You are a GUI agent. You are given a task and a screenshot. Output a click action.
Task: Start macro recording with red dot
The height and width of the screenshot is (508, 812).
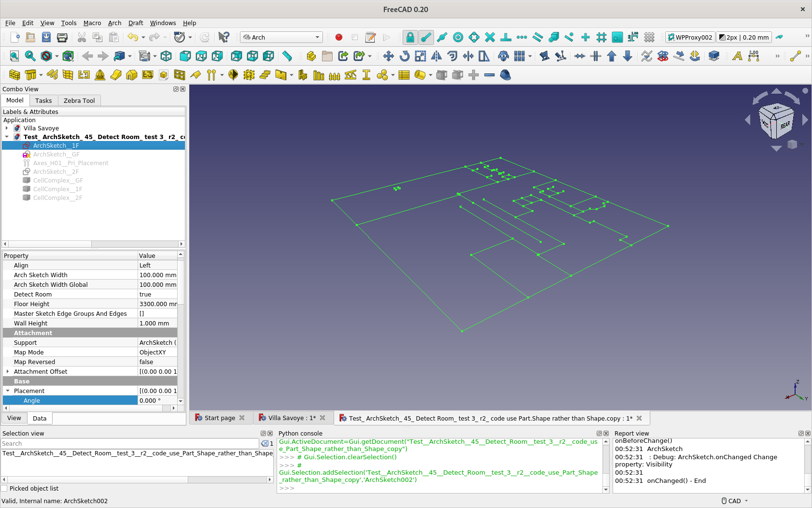tap(339, 37)
